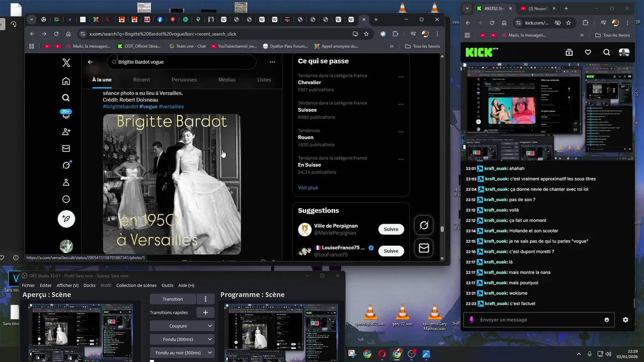Open Fichier menu in OBS

point(28,286)
